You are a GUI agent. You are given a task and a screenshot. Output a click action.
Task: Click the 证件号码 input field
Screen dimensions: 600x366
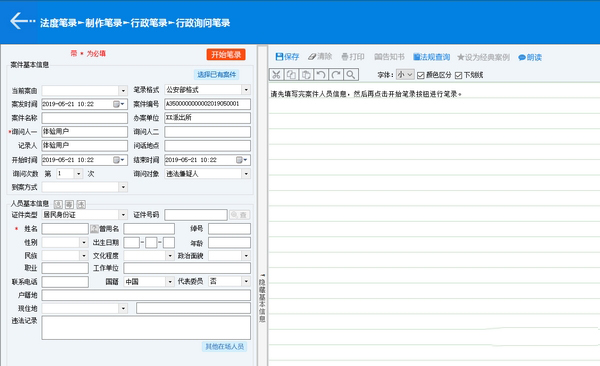pyautogui.click(x=196, y=215)
